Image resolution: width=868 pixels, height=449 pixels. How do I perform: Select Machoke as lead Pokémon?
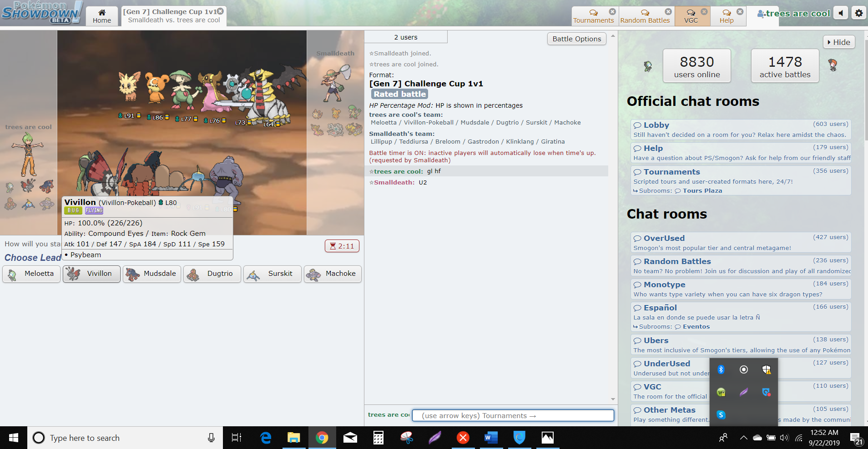tap(333, 274)
